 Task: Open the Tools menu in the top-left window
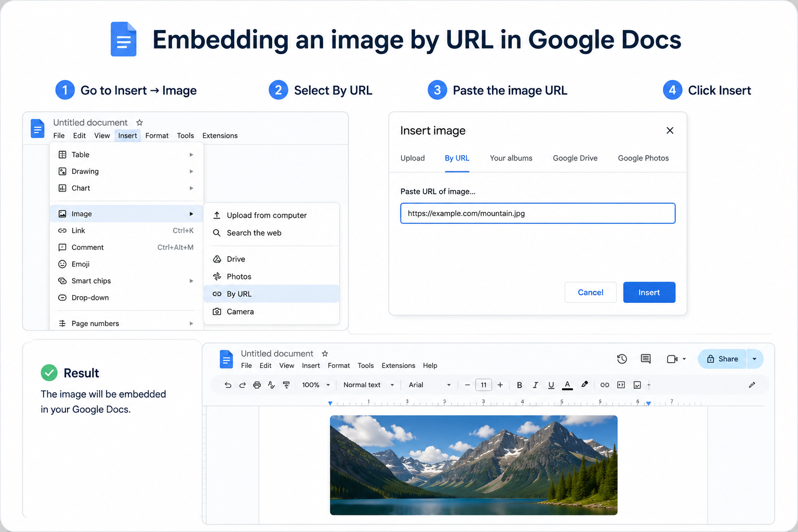coord(185,136)
